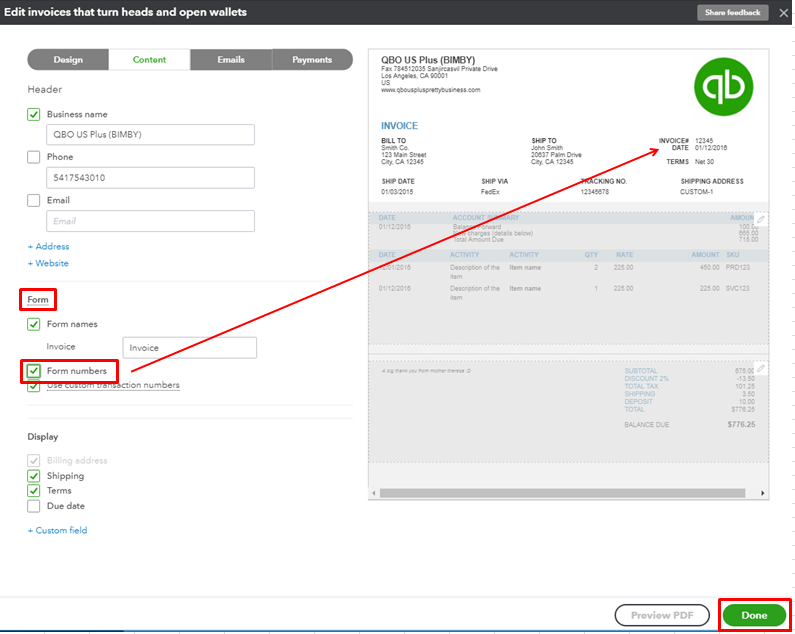This screenshot has height=634, width=795.
Task: Click the blue INVOICE title in preview
Action: click(x=400, y=126)
